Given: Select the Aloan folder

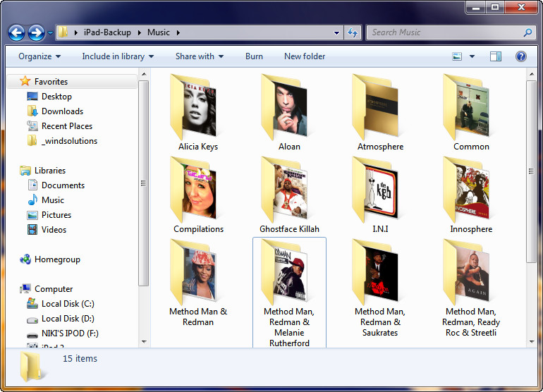Looking at the screenshot, I should coord(289,113).
